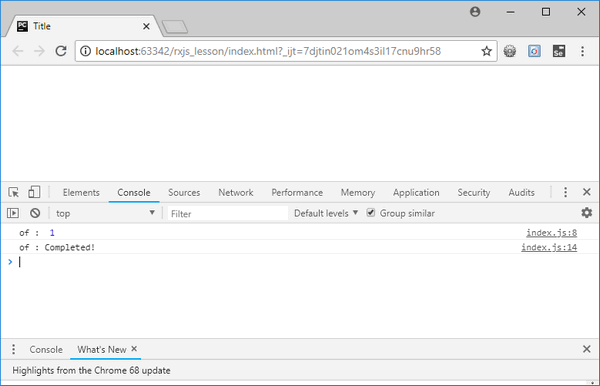Select the drawer Console tab
The image size is (600, 386).
coord(46,350)
